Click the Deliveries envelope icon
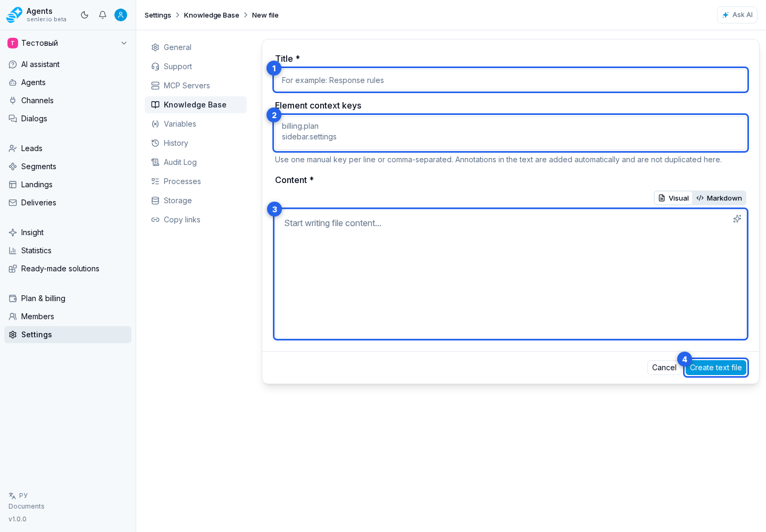The width and height of the screenshot is (766, 532). click(x=13, y=203)
